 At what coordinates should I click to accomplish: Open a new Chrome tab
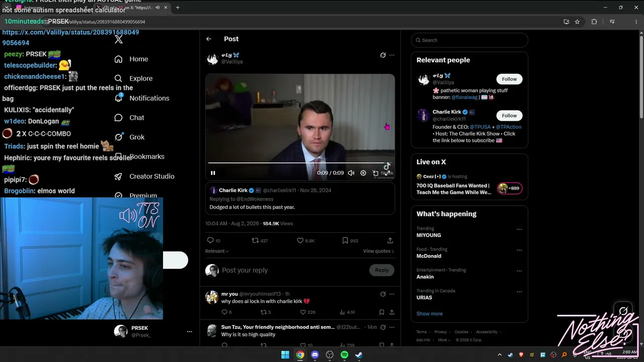click(178, 8)
